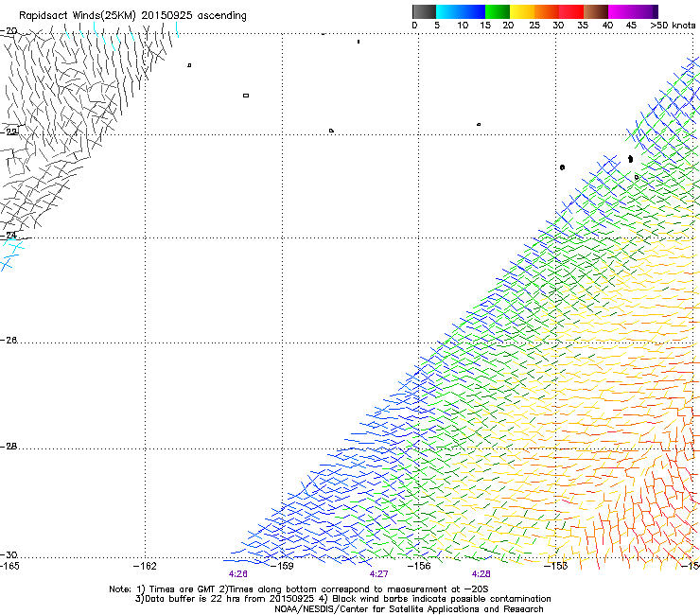Click the '25' legend scale number
700x615 pixels.
coord(534,26)
